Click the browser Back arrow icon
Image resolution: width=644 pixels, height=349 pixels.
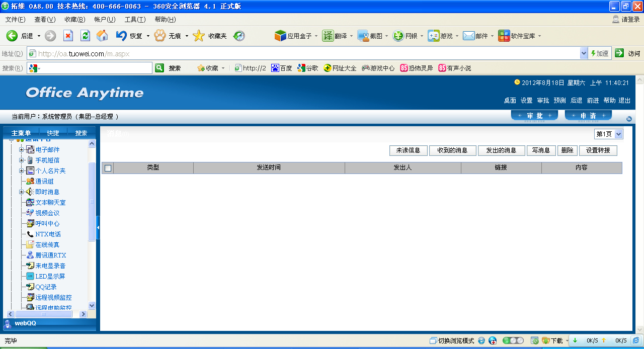(x=12, y=36)
